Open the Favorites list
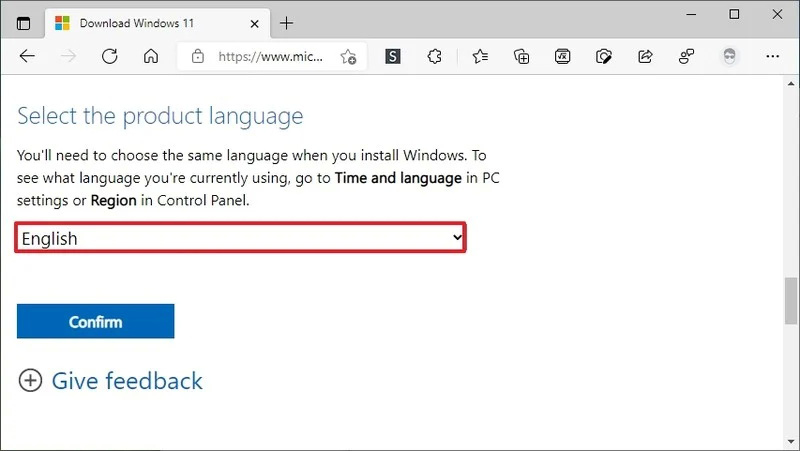The width and height of the screenshot is (800, 451). (x=480, y=56)
